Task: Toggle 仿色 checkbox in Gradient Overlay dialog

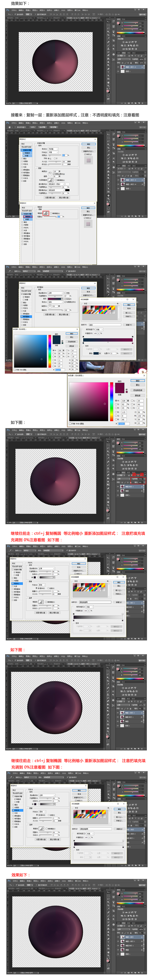Action: pyautogui.click(x=65, y=293)
